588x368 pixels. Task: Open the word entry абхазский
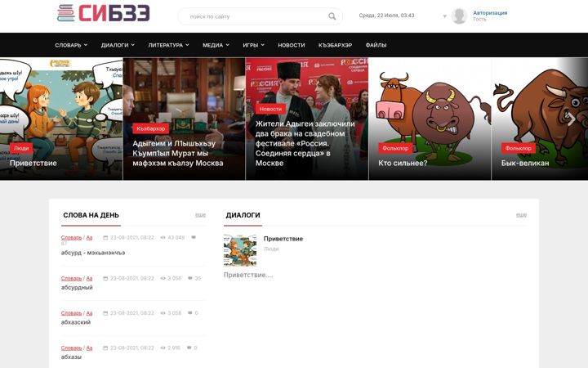pyautogui.click(x=76, y=322)
